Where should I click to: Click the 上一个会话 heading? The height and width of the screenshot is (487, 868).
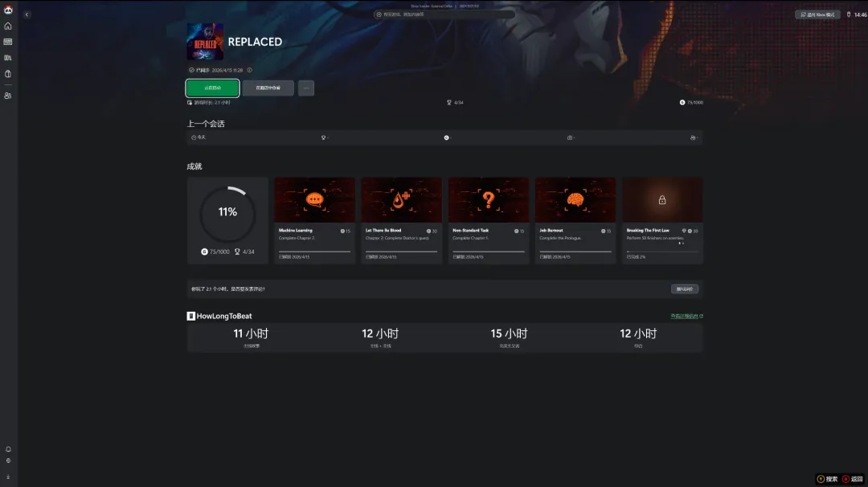pyautogui.click(x=206, y=124)
